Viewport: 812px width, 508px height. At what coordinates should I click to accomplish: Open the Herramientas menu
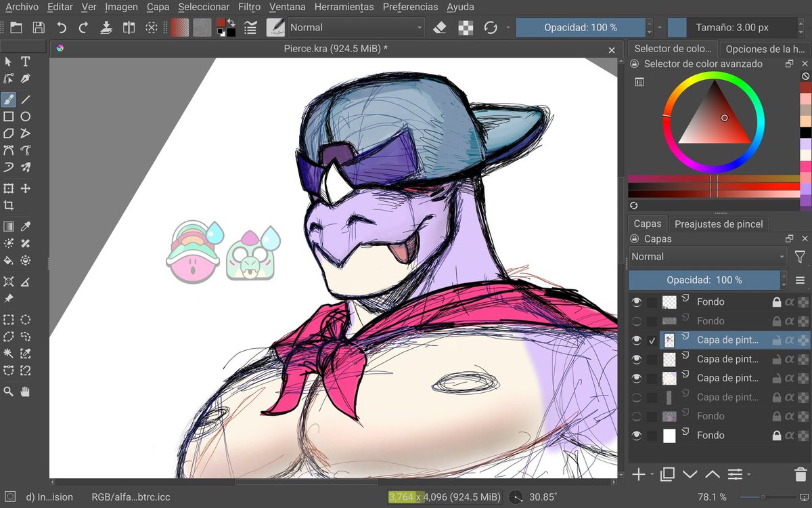(344, 7)
